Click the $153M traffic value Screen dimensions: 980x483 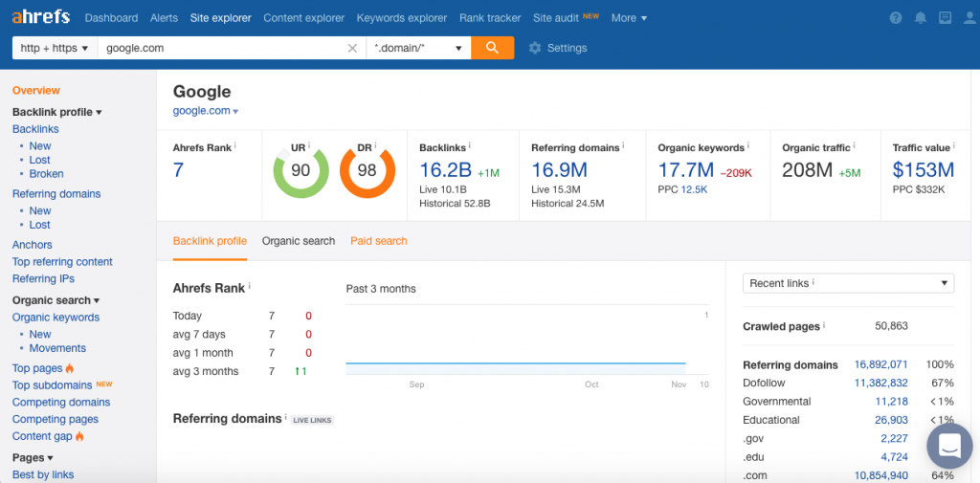[x=924, y=170]
